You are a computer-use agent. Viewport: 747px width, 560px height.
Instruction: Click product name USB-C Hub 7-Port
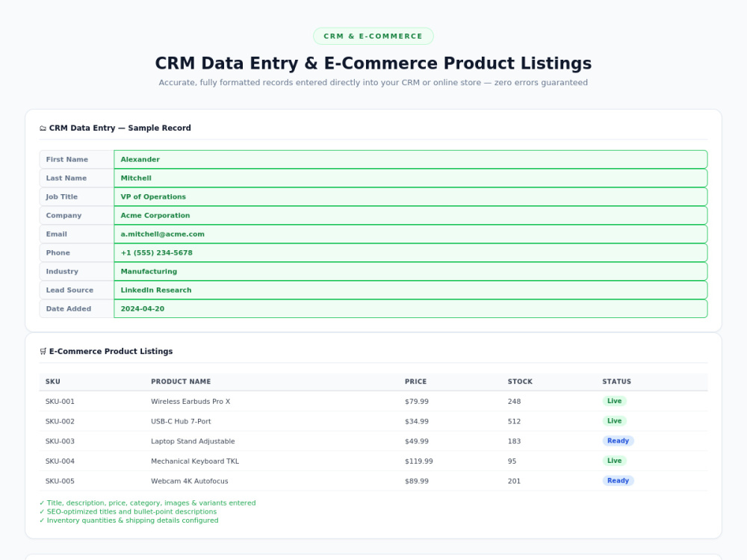(181, 421)
